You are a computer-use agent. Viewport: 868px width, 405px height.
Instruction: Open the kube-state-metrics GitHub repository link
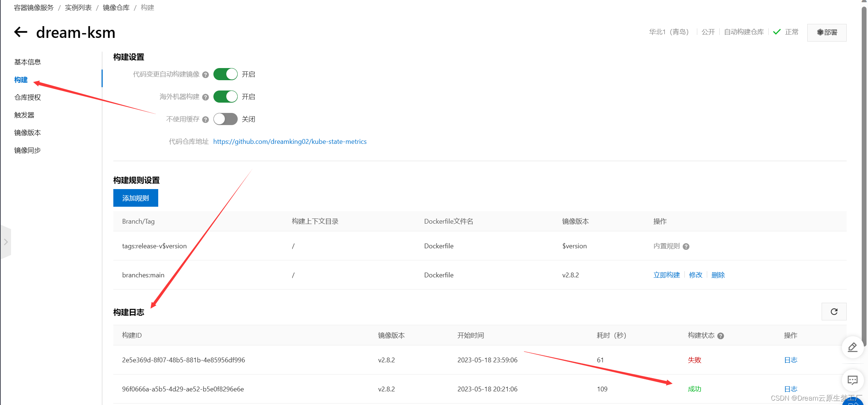(x=290, y=142)
